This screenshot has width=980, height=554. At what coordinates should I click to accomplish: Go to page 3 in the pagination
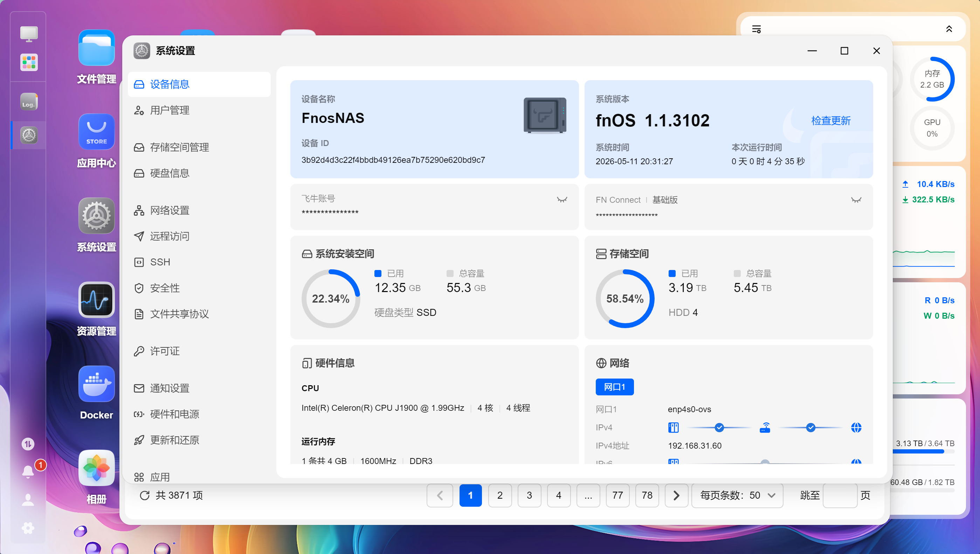529,496
